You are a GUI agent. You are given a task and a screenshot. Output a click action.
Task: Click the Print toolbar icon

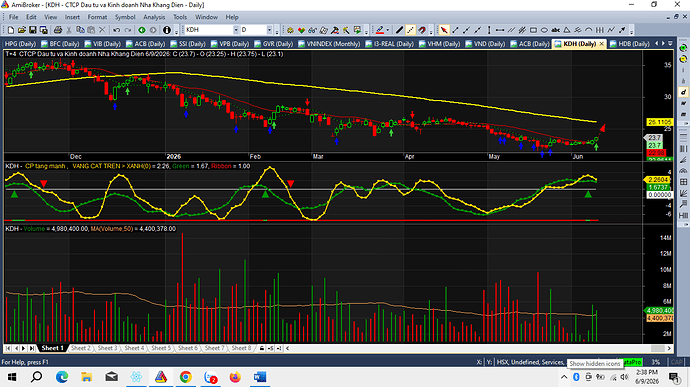coord(58,30)
